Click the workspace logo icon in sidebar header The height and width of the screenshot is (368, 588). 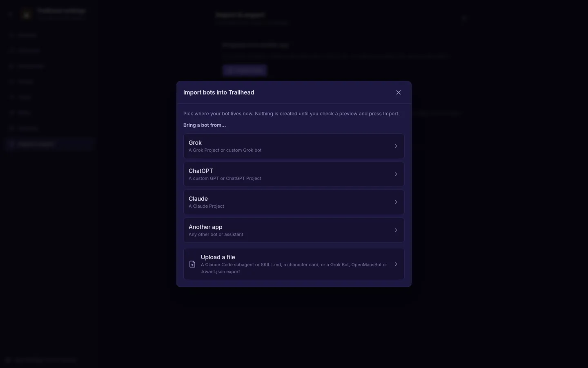point(27,15)
